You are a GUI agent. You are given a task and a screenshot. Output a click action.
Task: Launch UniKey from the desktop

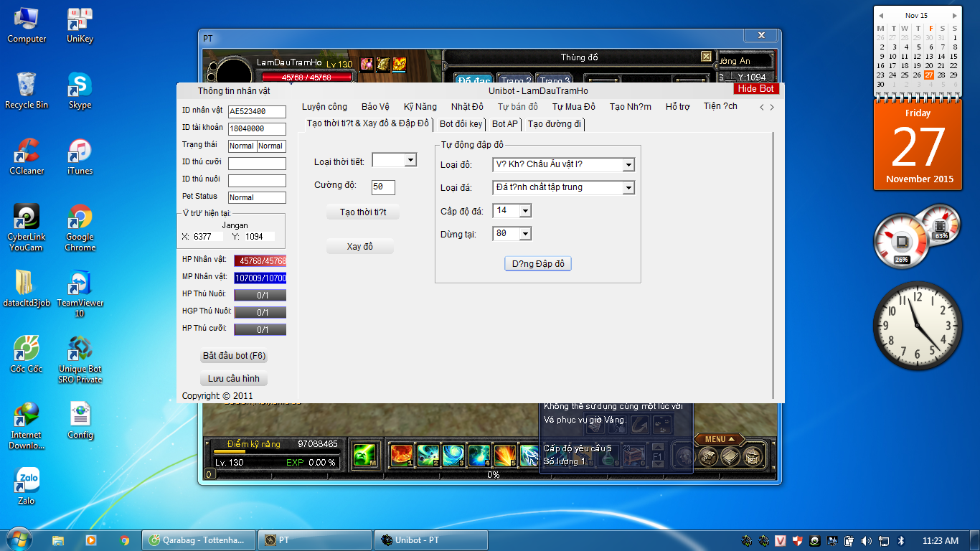click(80, 25)
